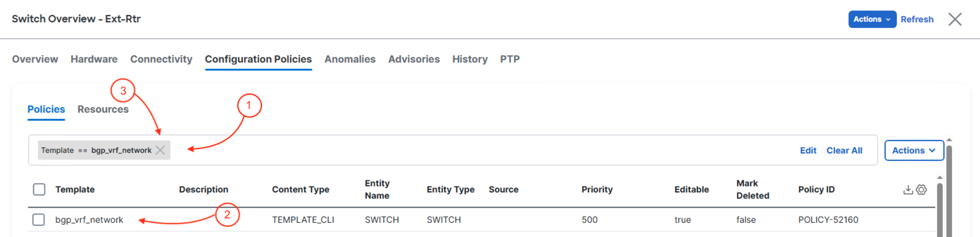Go to the Anomalies tab
The width and height of the screenshot is (980, 237).
coord(350,59)
